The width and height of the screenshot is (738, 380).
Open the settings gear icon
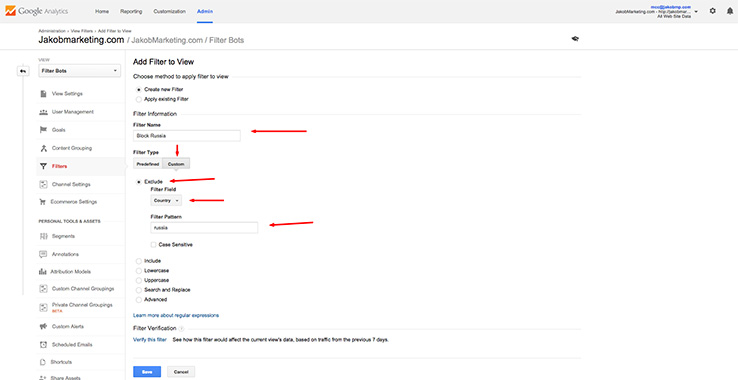coord(713,11)
